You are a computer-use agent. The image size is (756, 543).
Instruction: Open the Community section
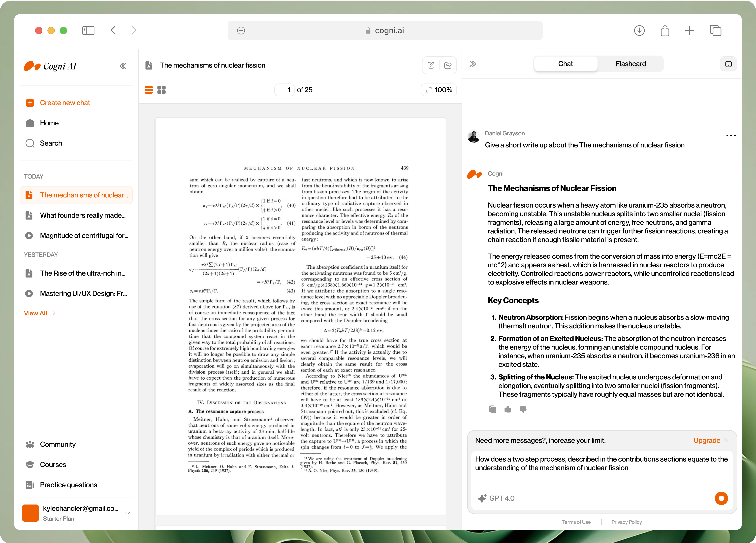tap(51, 445)
